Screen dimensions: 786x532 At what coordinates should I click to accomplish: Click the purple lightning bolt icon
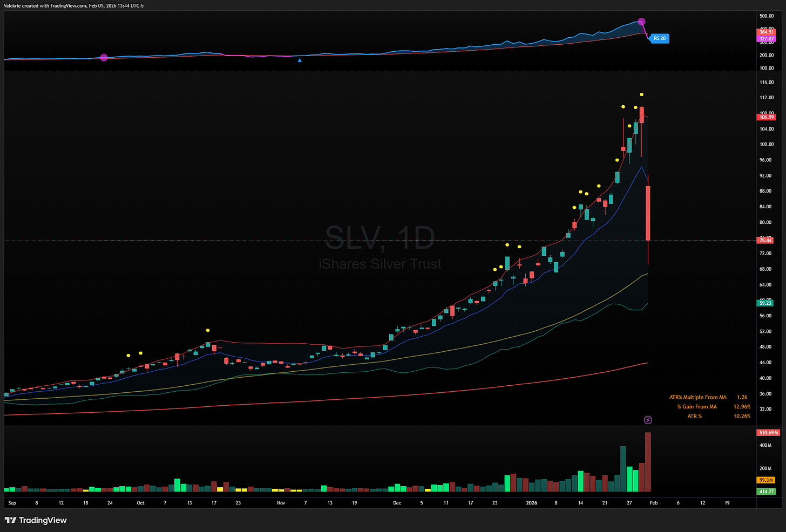pyautogui.click(x=648, y=420)
